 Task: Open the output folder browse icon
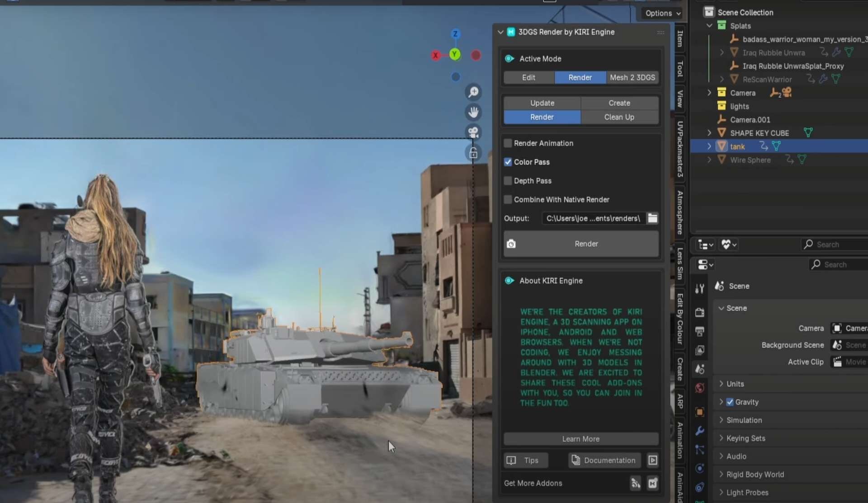click(652, 218)
